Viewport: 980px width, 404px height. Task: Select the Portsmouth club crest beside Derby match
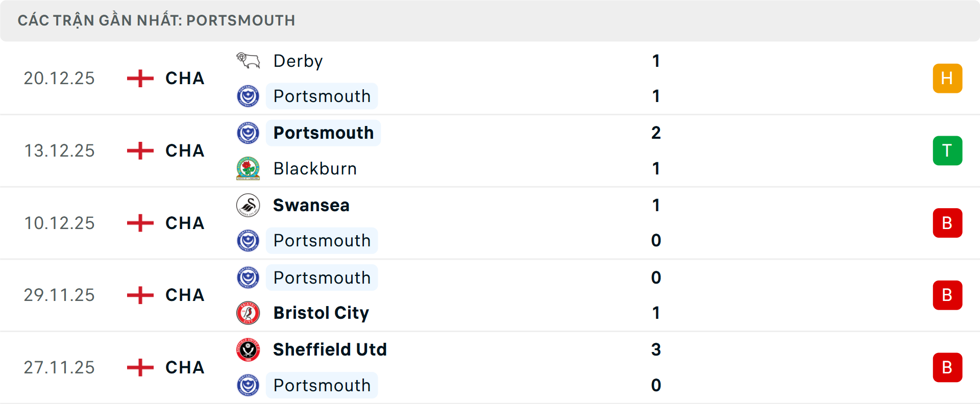pos(248,96)
